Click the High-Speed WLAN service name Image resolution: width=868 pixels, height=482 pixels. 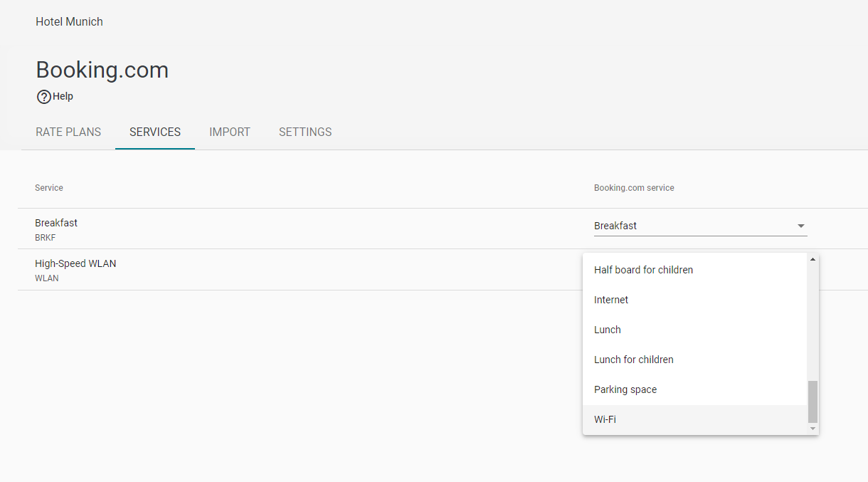tap(75, 263)
